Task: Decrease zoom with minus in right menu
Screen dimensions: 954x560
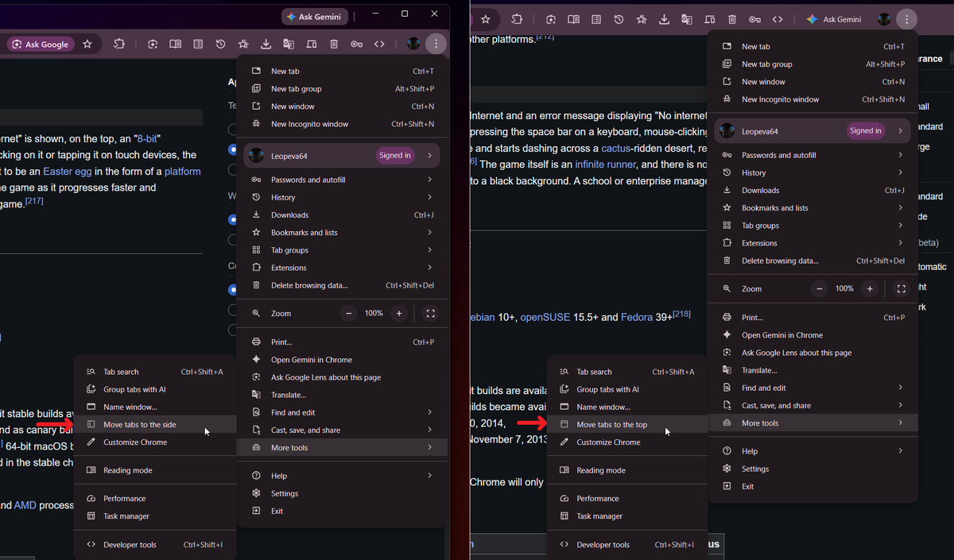Action: click(820, 289)
